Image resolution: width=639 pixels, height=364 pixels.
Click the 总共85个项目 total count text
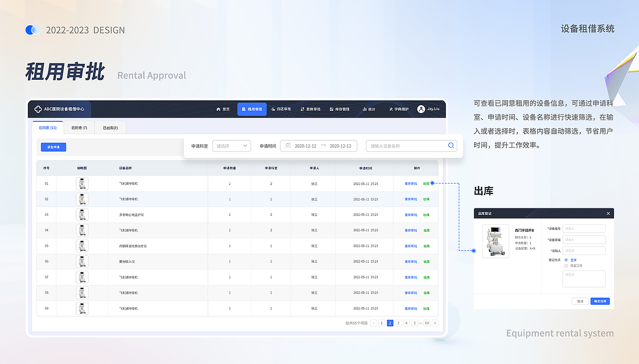(356, 323)
